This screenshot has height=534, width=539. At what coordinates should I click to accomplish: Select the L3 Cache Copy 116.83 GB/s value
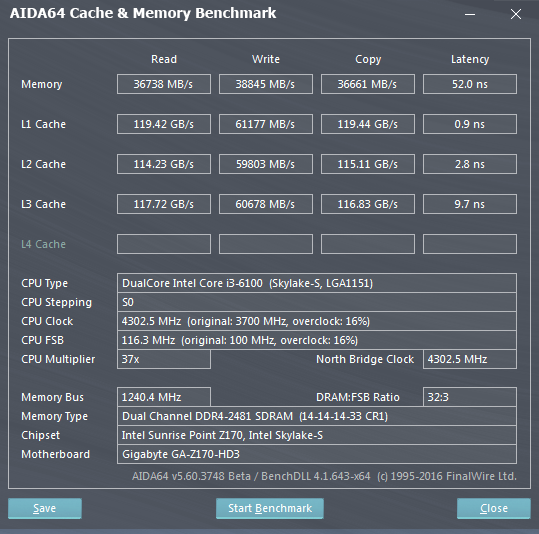coord(368,204)
